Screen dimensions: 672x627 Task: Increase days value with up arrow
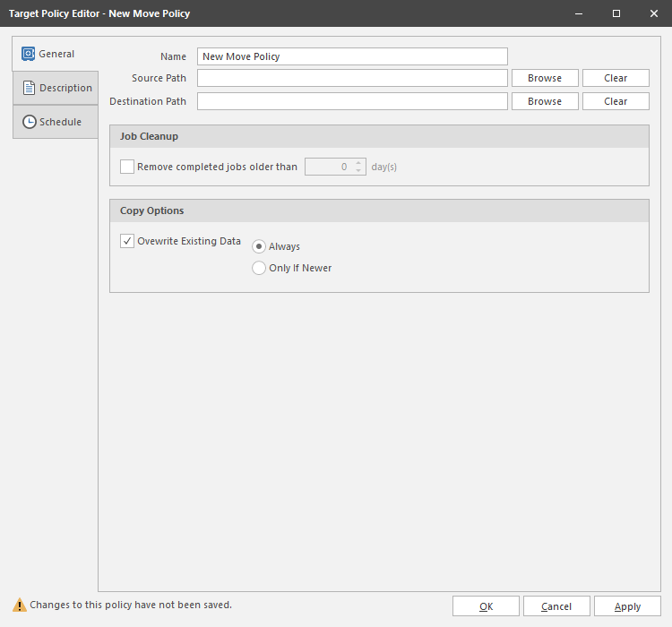coord(358,163)
